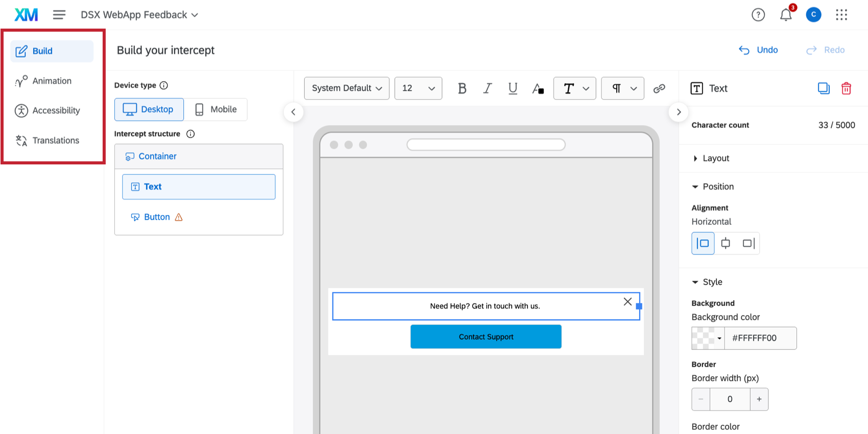Align element horizontally right
The image size is (868, 434).
coord(749,243)
